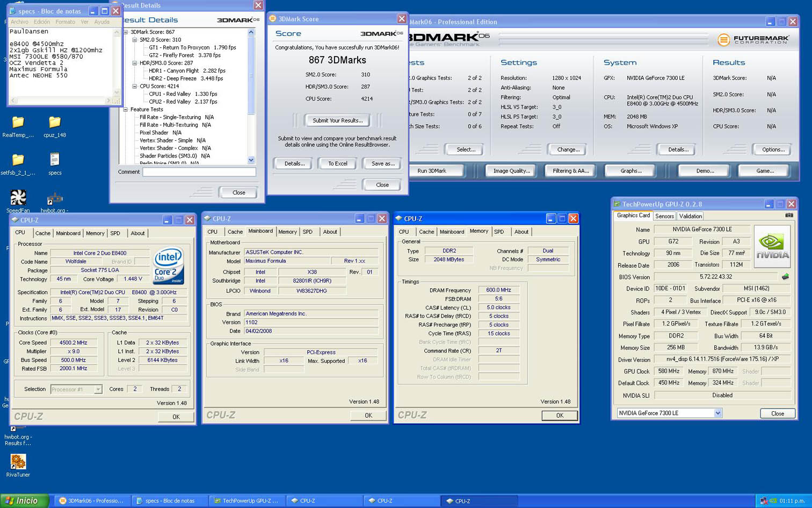Collapse the Feature Tests tree node
The width and height of the screenshot is (812, 508).
(x=126, y=109)
